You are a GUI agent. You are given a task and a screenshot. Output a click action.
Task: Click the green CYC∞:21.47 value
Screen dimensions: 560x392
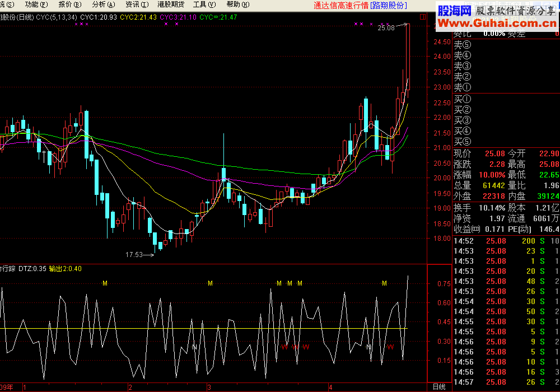click(218, 17)
